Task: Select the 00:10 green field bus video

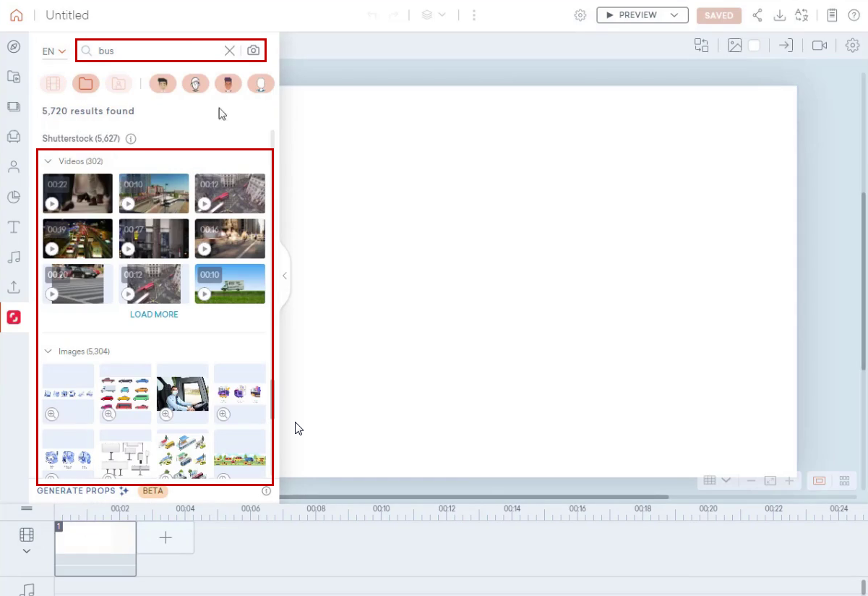Action: pyautogui.click(x=230, y=284)
